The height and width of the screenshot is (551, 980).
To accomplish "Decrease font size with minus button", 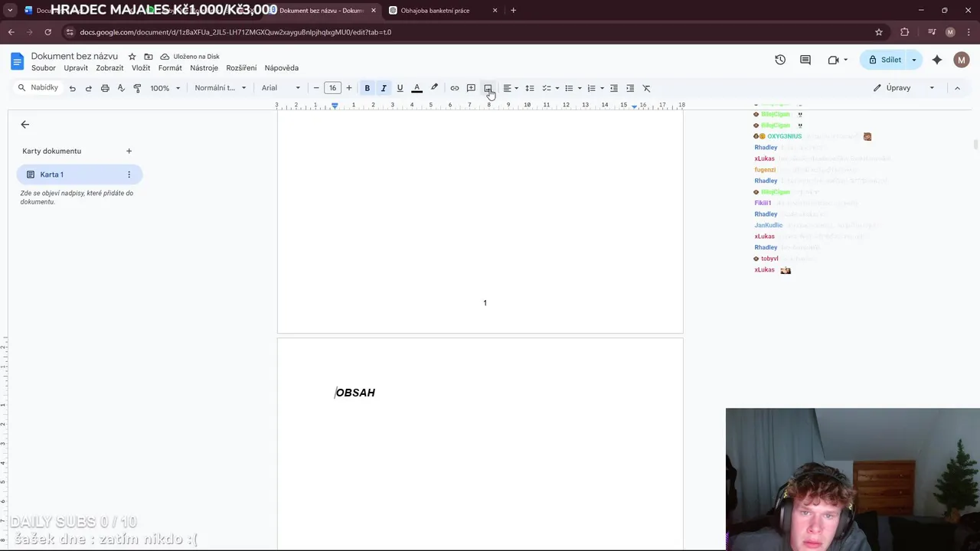I will (x=316, y=88).
